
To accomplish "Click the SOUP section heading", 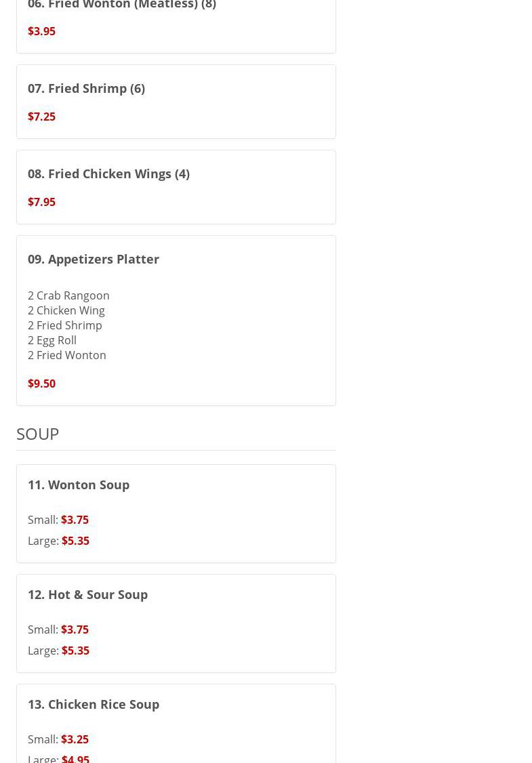I will click(x=38, y=434).
